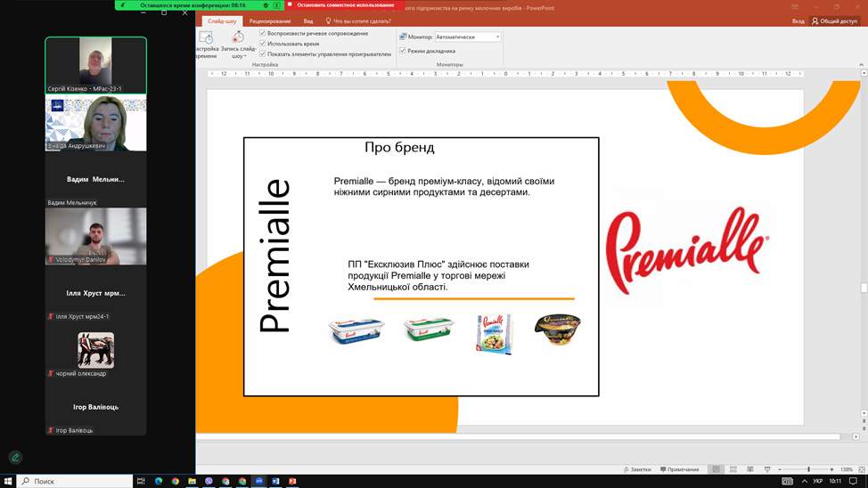Click the Ілля Хруст participant tile
868x488 pixels.
tap(95, 293)
